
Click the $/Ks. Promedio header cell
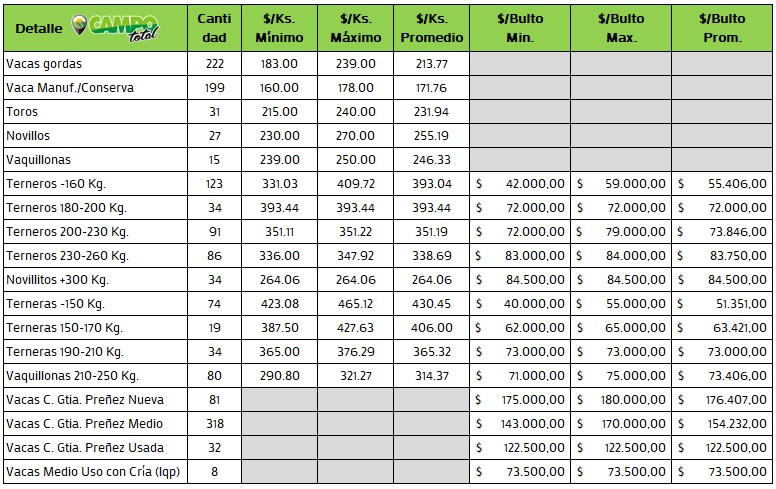tap(431, 28)
